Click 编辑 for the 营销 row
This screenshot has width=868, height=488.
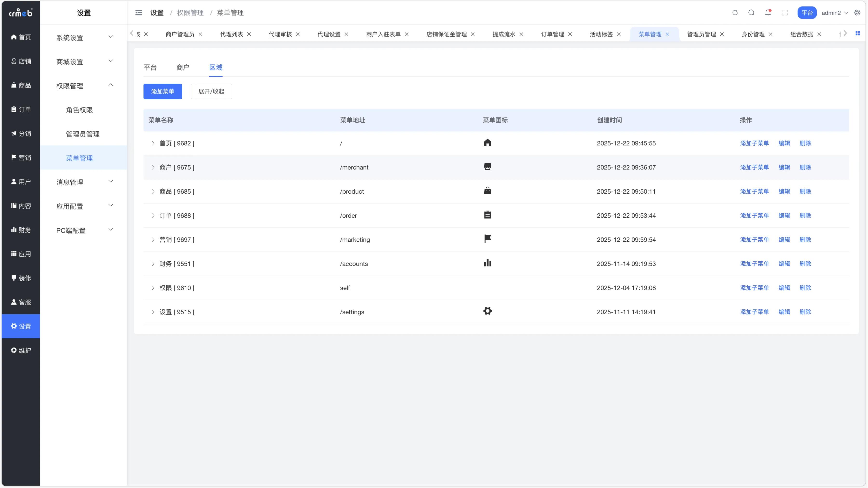pos(784,240)
